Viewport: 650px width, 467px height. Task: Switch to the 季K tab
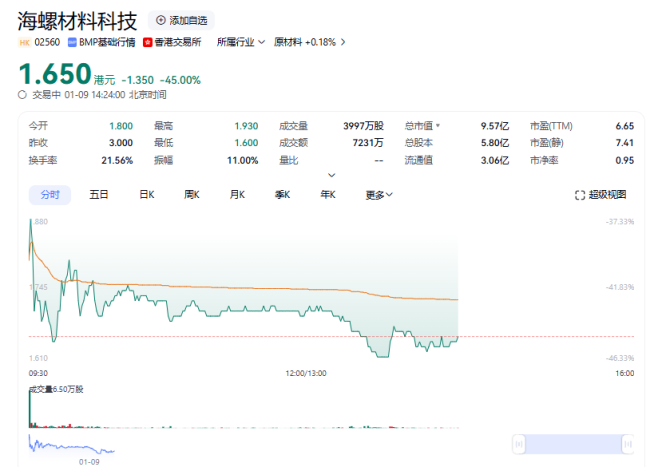(x=282, y=195)
